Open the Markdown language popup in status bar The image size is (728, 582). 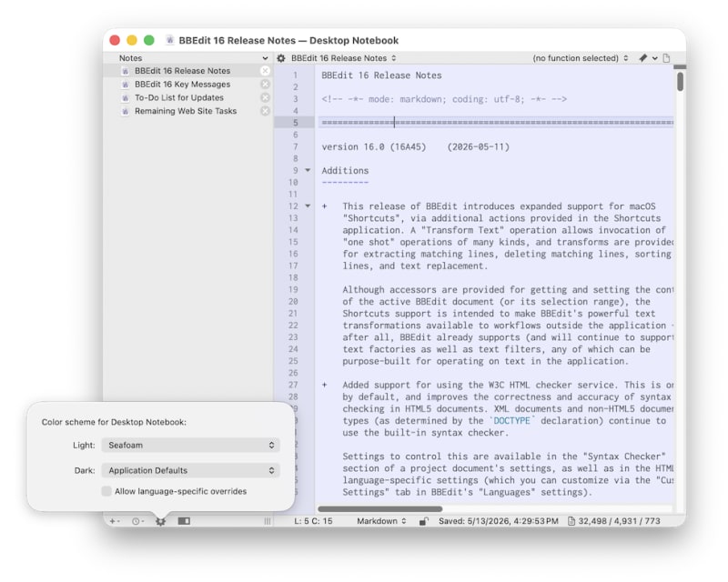(x=381, y=521)
